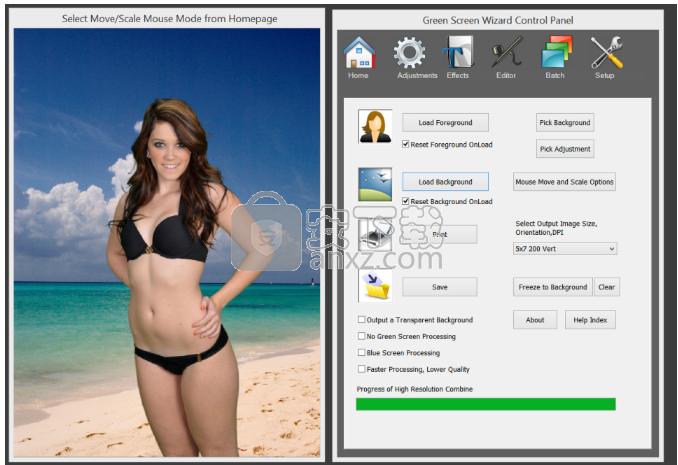
Task: Click 'Select Move/Scale Mouse Mode' heading
Action: tap(169, 19)
